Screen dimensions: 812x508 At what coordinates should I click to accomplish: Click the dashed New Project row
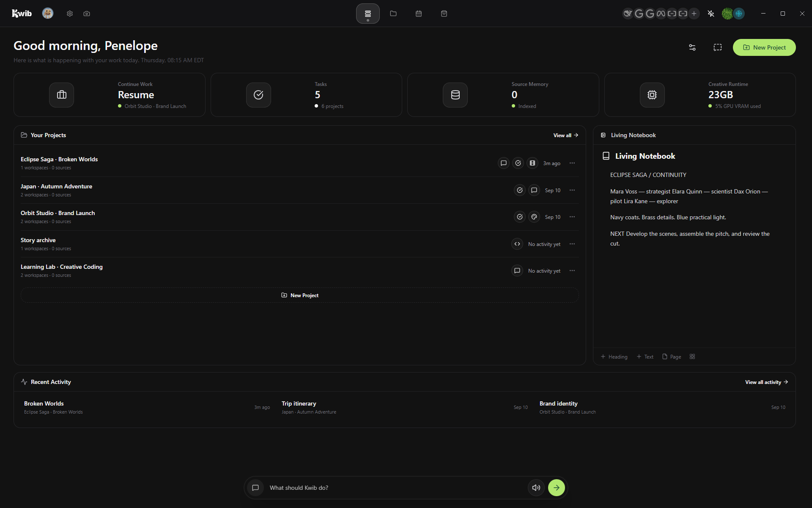coord(300,295)
